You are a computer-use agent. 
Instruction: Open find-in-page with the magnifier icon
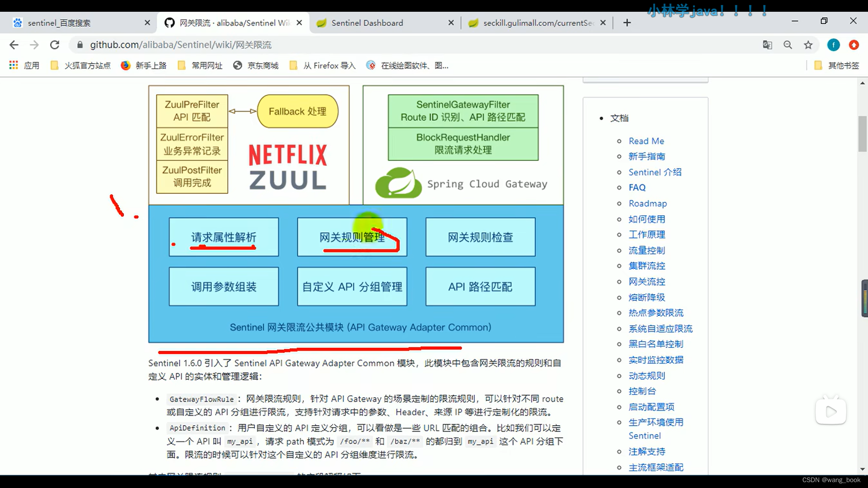click(x=788, y=45)
